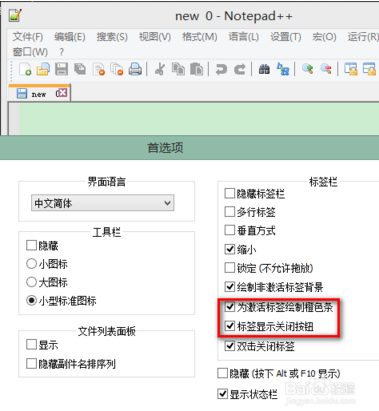Click the New file toolbar icon

click(25, 69)
